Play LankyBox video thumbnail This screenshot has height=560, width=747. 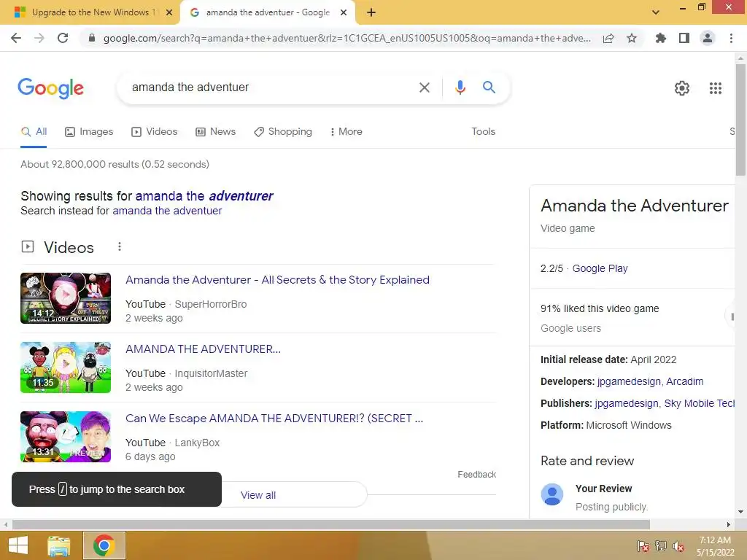click(x=66, y=437)
